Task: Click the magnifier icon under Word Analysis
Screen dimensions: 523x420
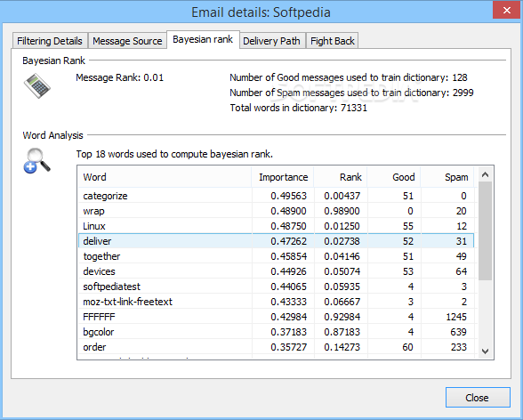Action: (37, 161)
